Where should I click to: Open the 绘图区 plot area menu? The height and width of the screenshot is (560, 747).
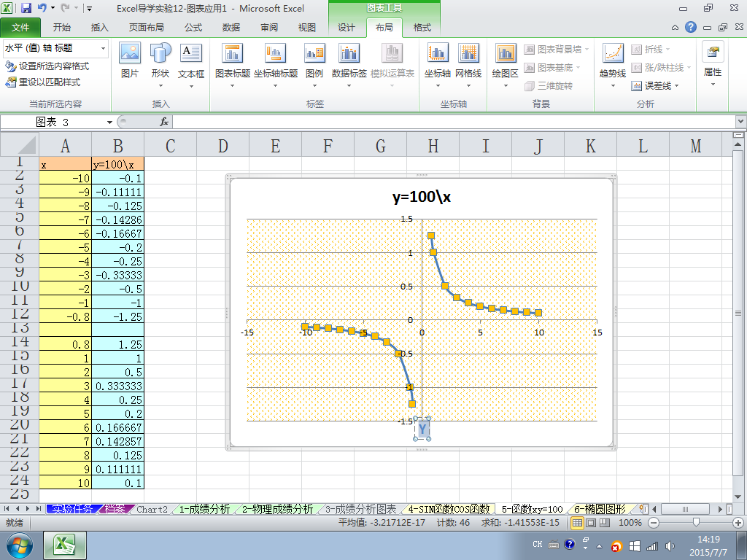[505, 65]
